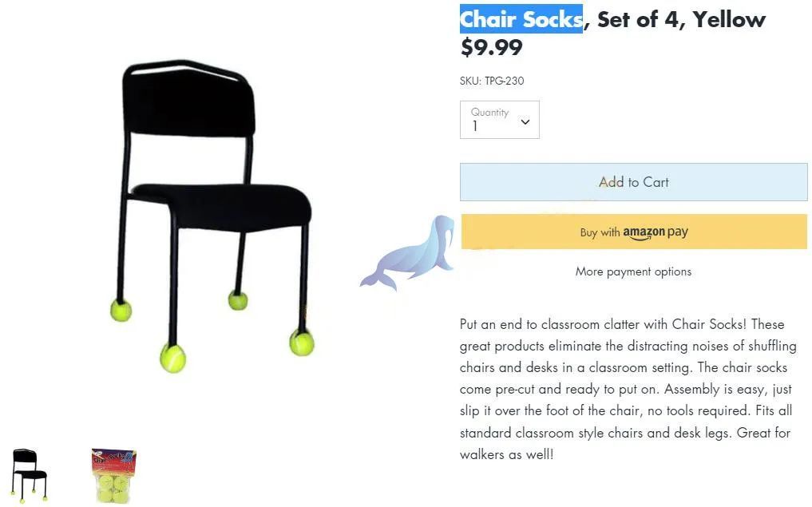Click the amazon pay logo text
The height and width of the screenshot is (507, 812).
[655, 232]
